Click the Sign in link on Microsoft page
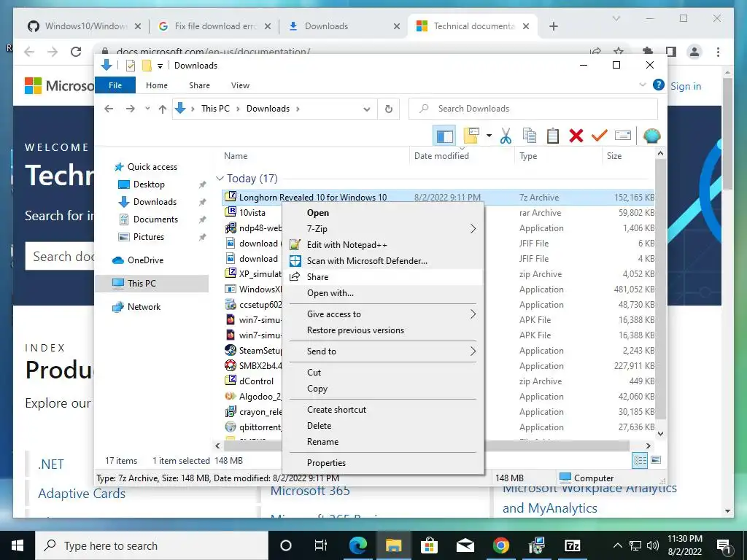Screen dimensions: 747x560 [686, 86]
